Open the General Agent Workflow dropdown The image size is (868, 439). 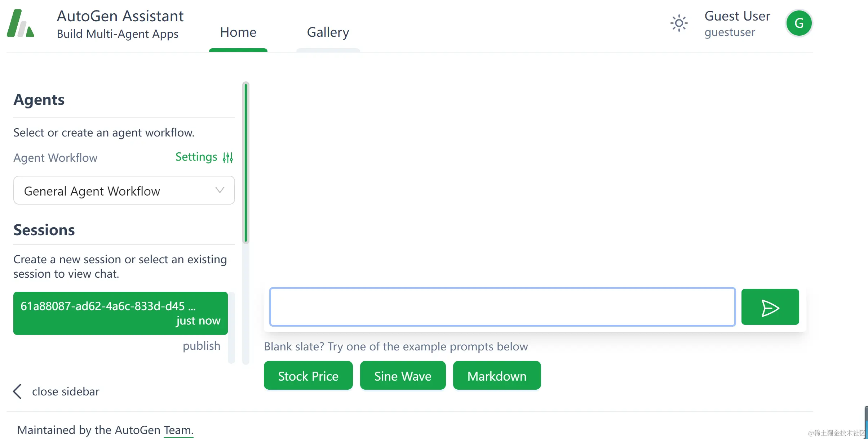124,191
